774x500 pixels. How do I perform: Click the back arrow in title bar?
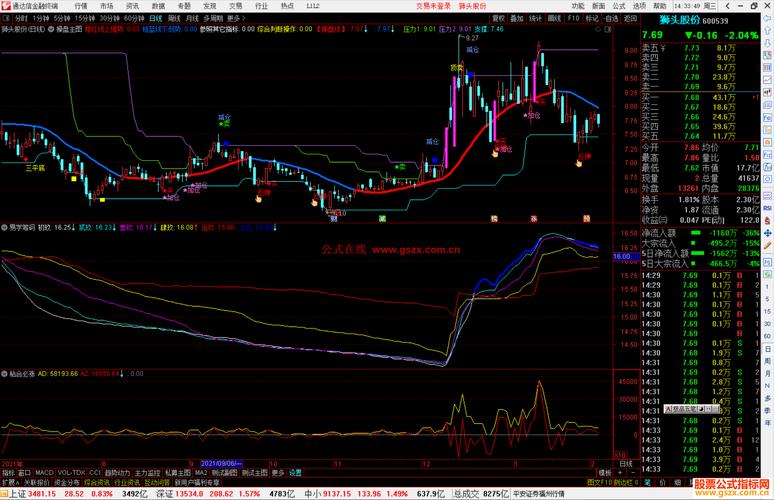(728, 6)
